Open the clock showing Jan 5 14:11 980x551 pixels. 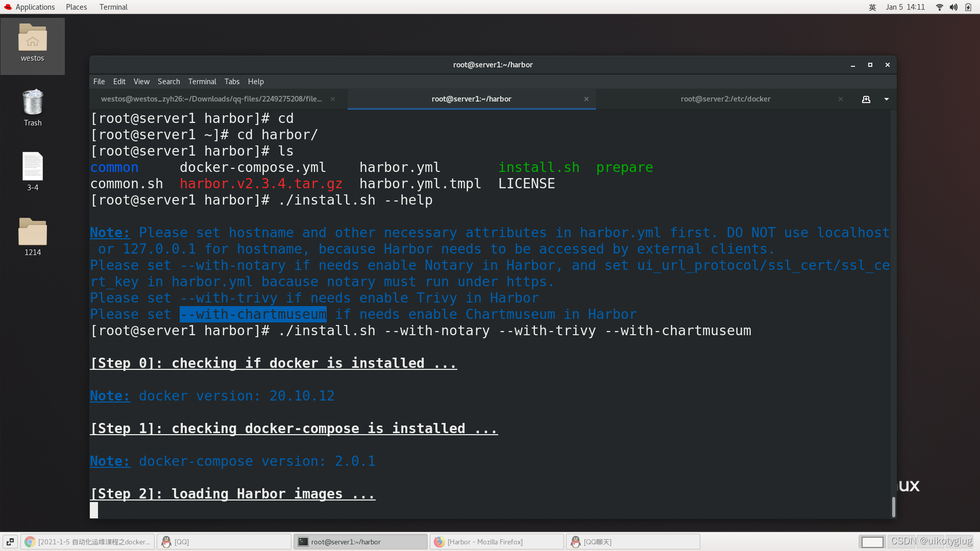[905, 7]
